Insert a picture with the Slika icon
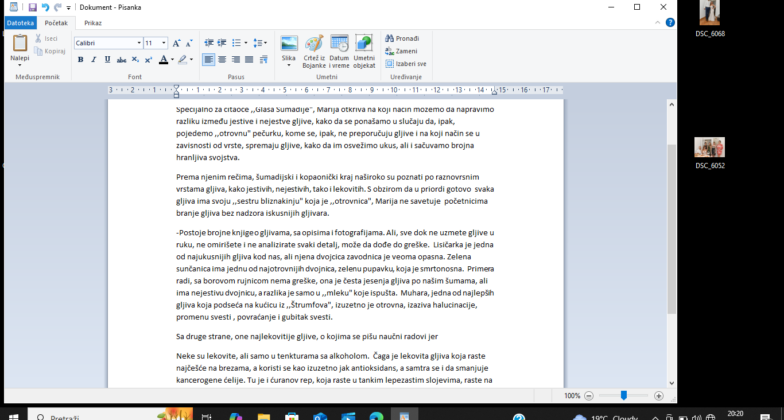784x420 pixels. [x=289, y=44]
